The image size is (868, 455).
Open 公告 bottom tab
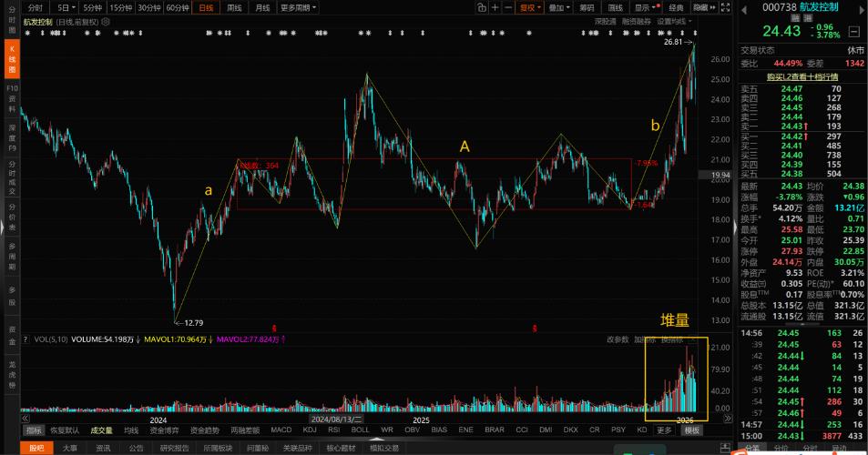tap(136, 448)
